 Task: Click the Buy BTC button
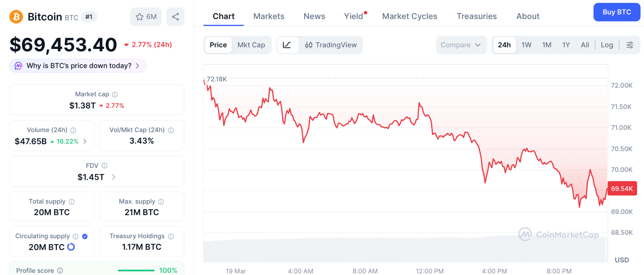(616, 12)
